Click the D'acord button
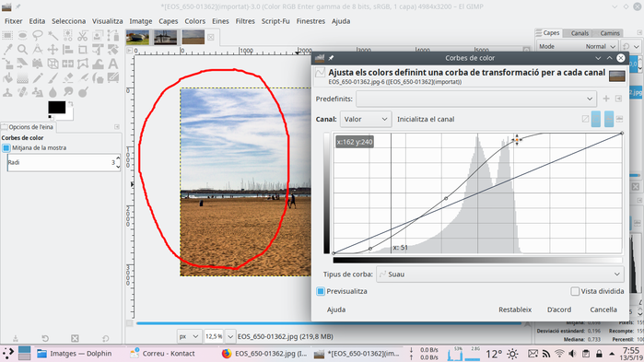 tap(559, 309)
